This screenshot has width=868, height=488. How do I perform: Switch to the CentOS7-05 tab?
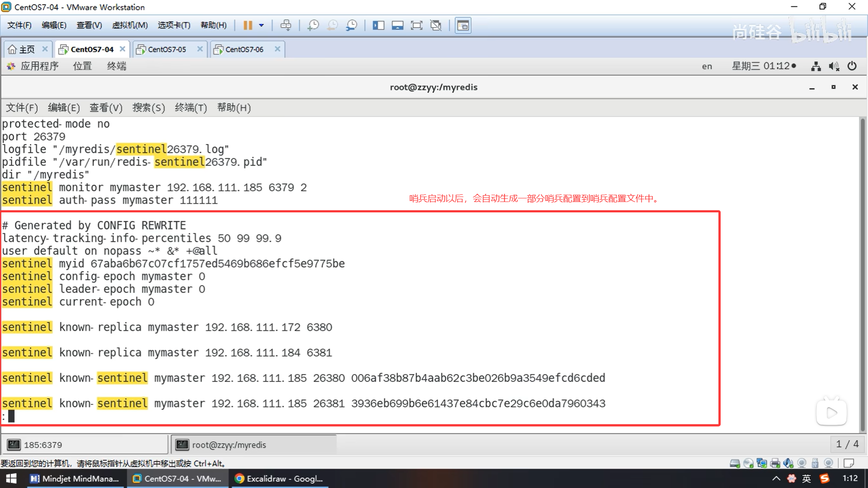pyautogui.click(x=167, y=49)
